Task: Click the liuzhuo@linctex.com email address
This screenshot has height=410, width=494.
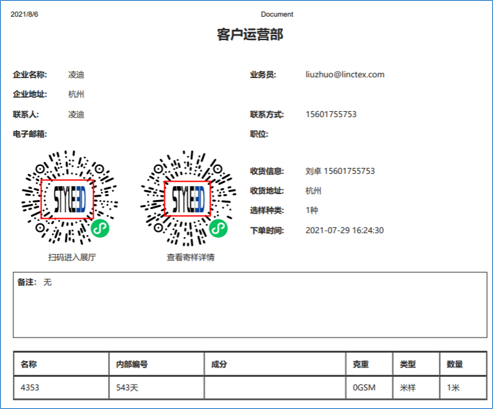Action: [x=345, y=74]
